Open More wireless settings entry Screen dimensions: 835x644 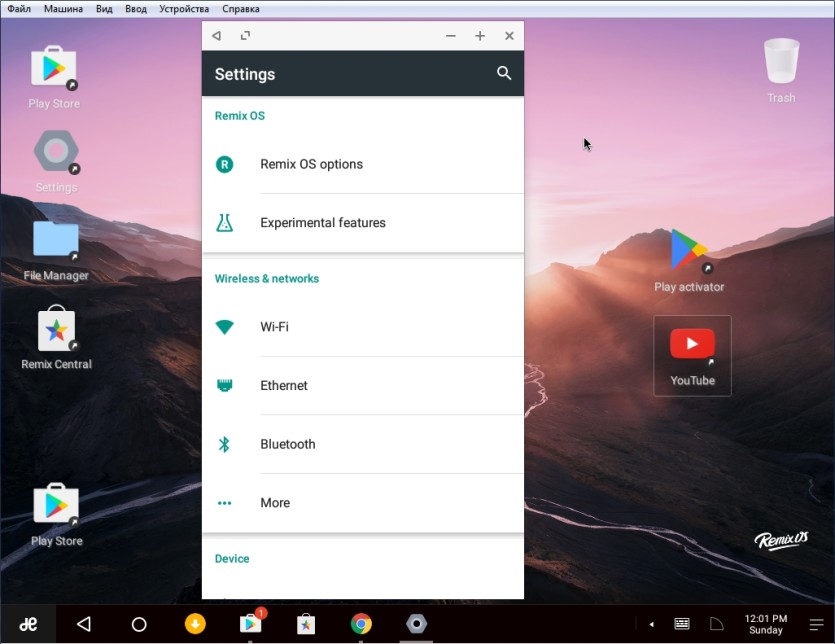pos(363,503)
